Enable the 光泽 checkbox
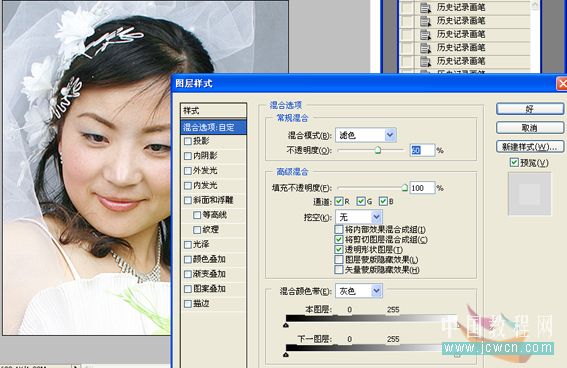This screenshot has height=368, width=567. click(x=188, y=245)
